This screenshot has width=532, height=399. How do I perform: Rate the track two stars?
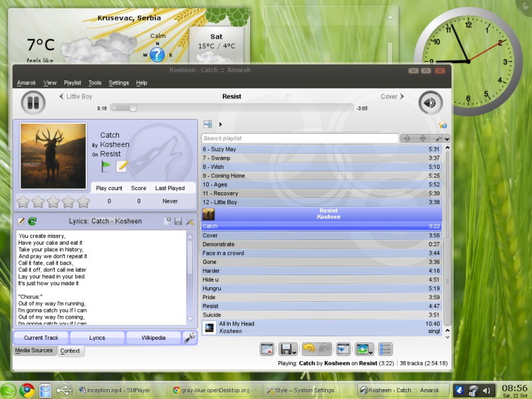tap(38, 201)
